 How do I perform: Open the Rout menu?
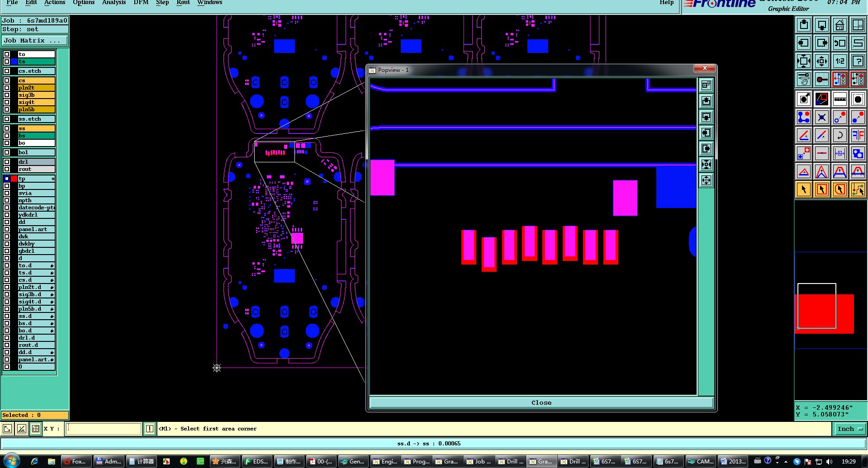(183, 2)
